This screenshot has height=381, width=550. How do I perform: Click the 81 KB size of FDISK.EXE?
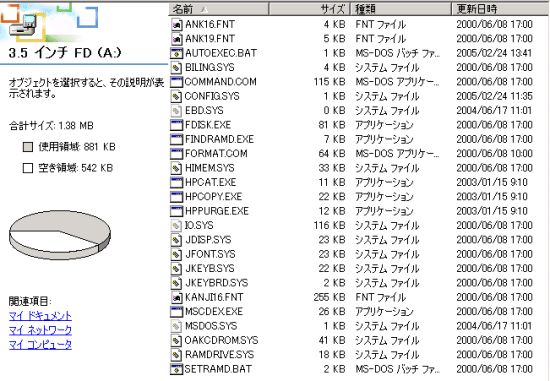(x=332, y=125)
